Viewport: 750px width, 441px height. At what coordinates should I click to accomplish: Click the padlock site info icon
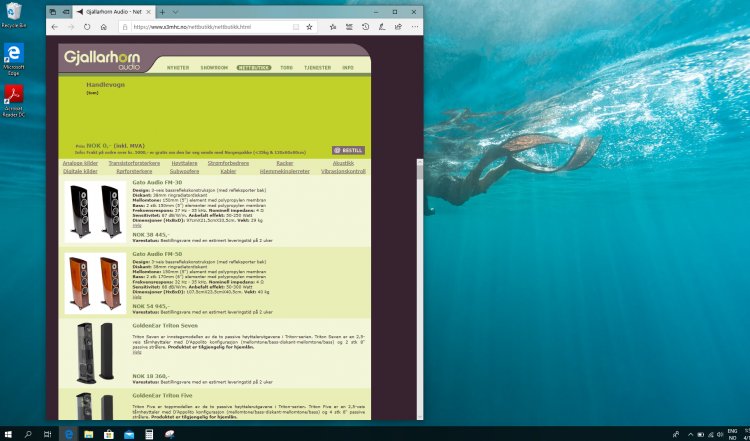pos(125,27)
